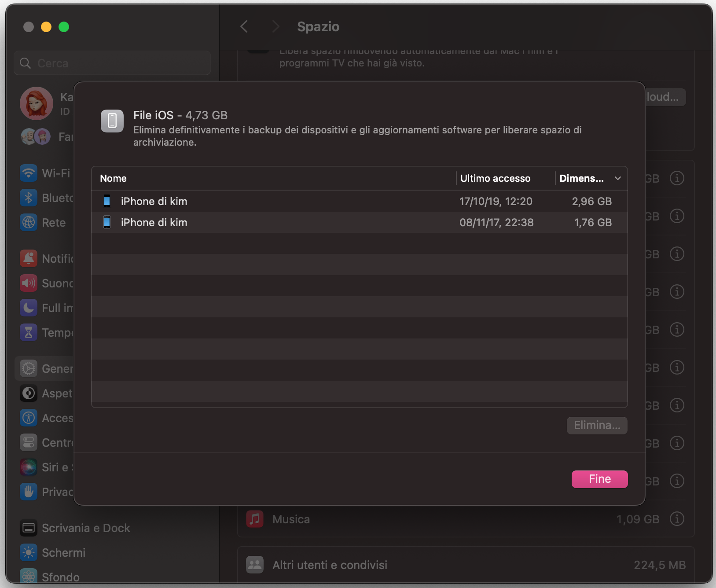716x588 pixels.
Task: Click the Elimina button
Action: (x=597, y=425)
